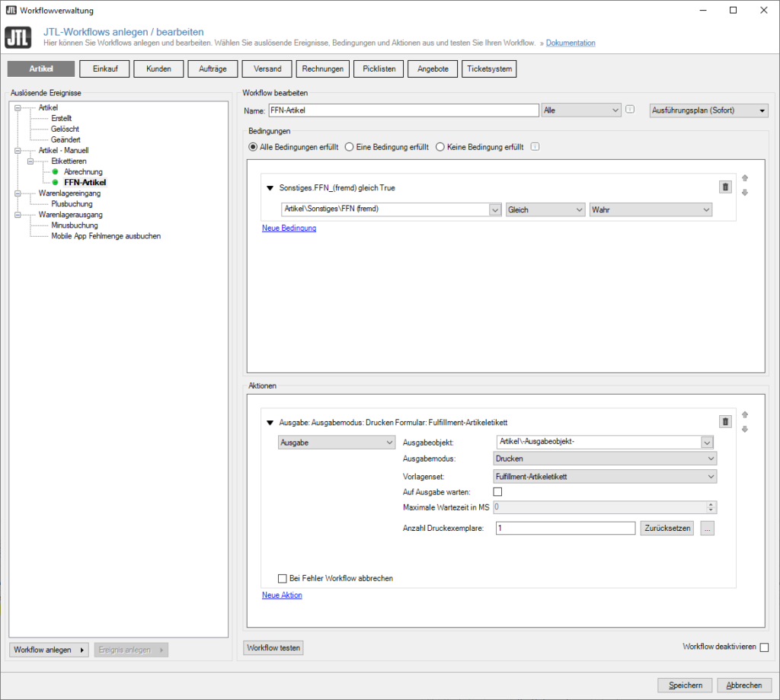Click the info icon next to condition radio buttons
The image size is (780, 700).
(535, 146)
